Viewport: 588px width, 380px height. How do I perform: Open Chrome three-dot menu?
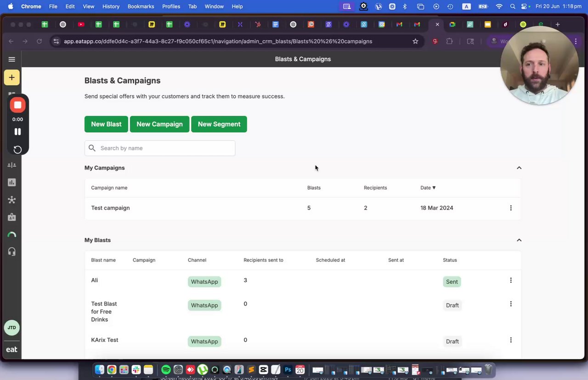tap(576, 41)
